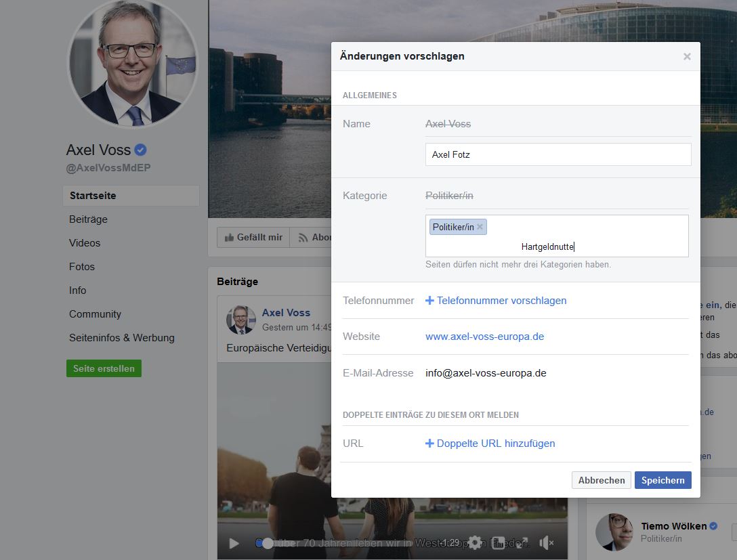Click the Gestern um 14:49 post timestamp
This screenshot has height=560, width=737.
tap(297, 328)
